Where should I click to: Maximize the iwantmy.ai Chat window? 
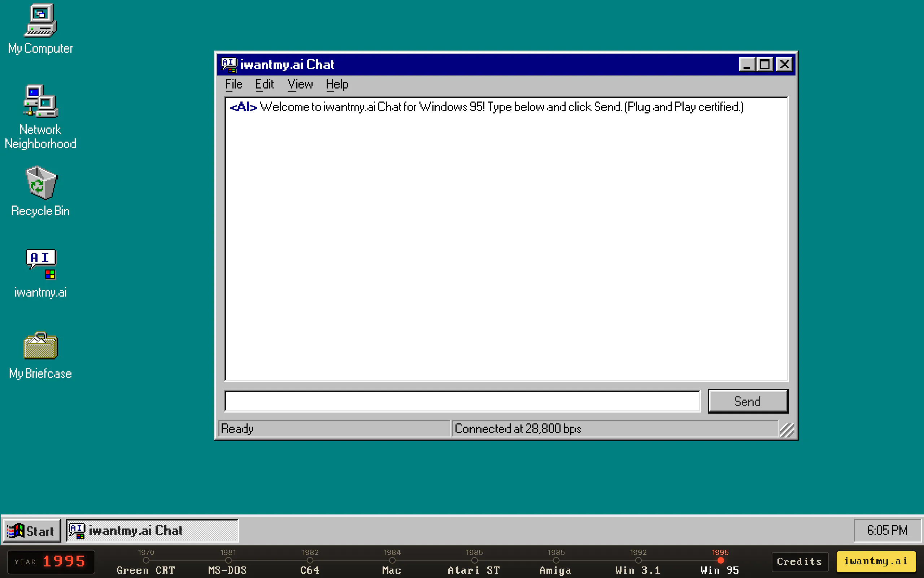[764, 64]
